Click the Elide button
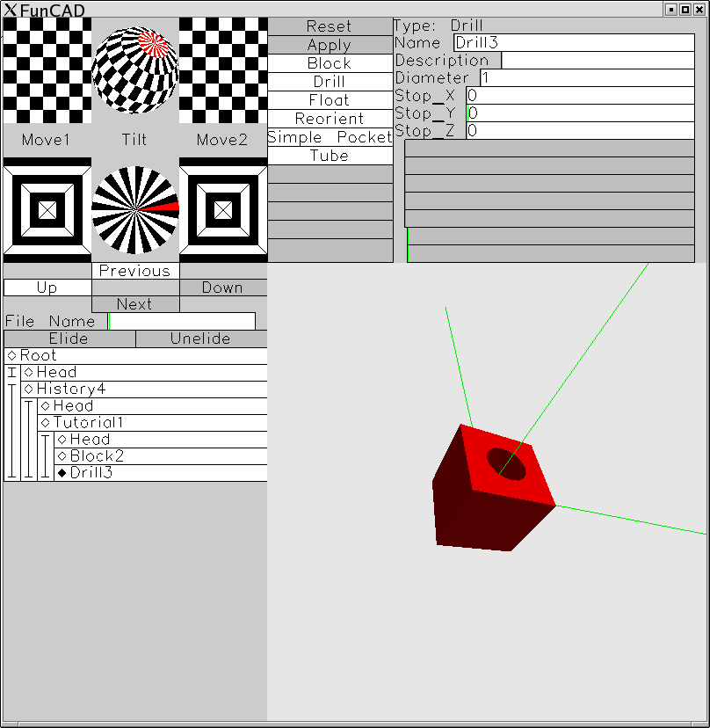Screen dimensions: 710x728 pos(69,339)
